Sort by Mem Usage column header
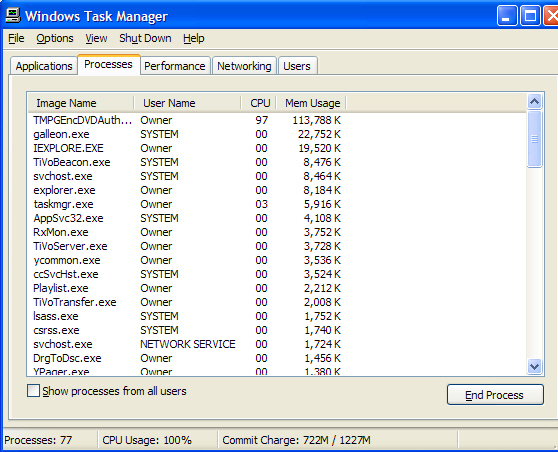The image size is (558, 452). [x=311, y=103]
